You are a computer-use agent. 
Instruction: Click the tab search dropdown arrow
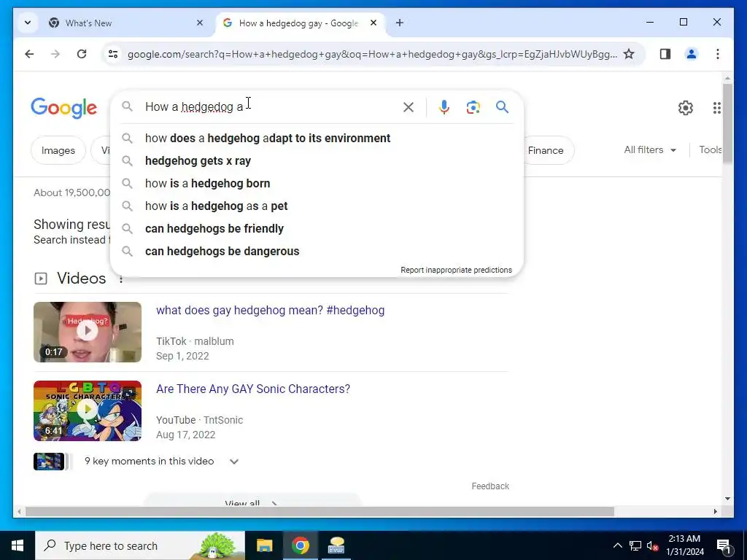point(28,23)
